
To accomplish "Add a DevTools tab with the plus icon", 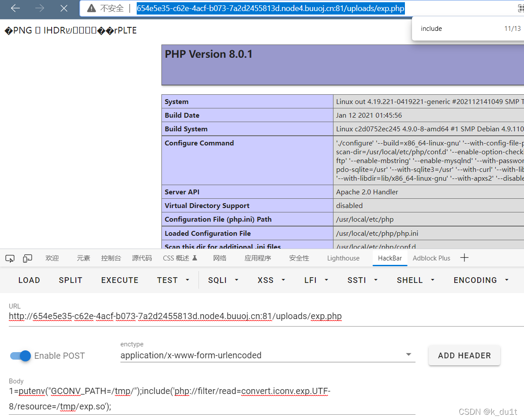I will [x=464, y=258].
